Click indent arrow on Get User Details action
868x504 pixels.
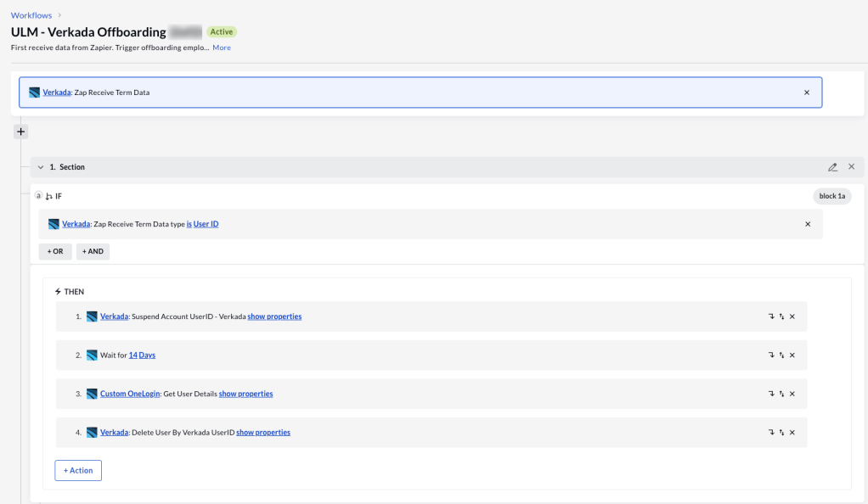(771, 394)
